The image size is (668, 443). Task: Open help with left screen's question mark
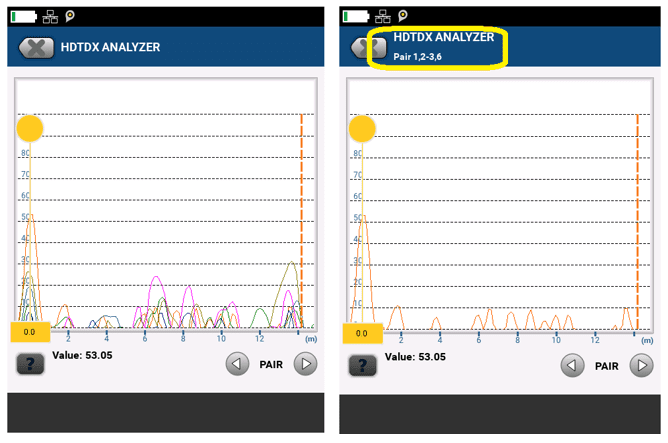(30, 363)
